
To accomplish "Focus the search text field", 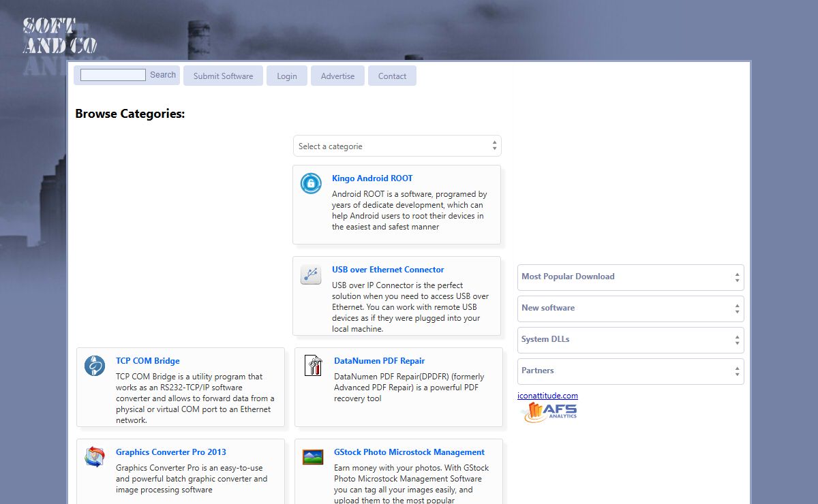I will click(x=113, y=75).
